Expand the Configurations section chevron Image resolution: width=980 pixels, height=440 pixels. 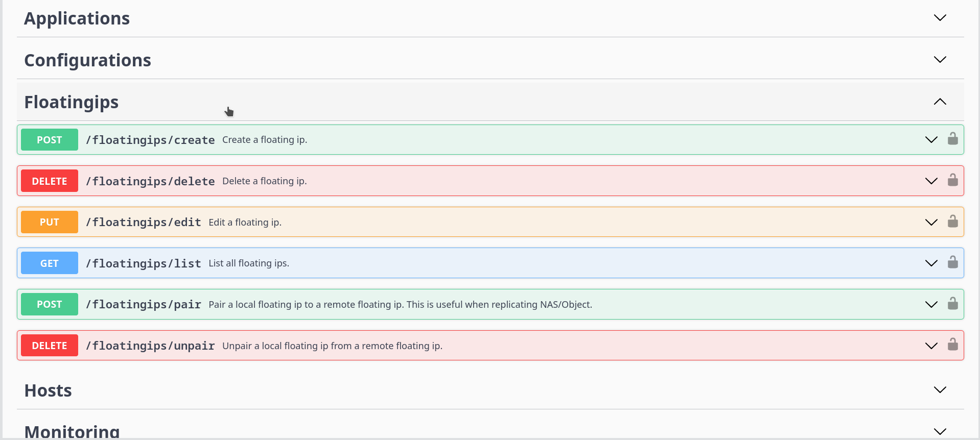940,60
